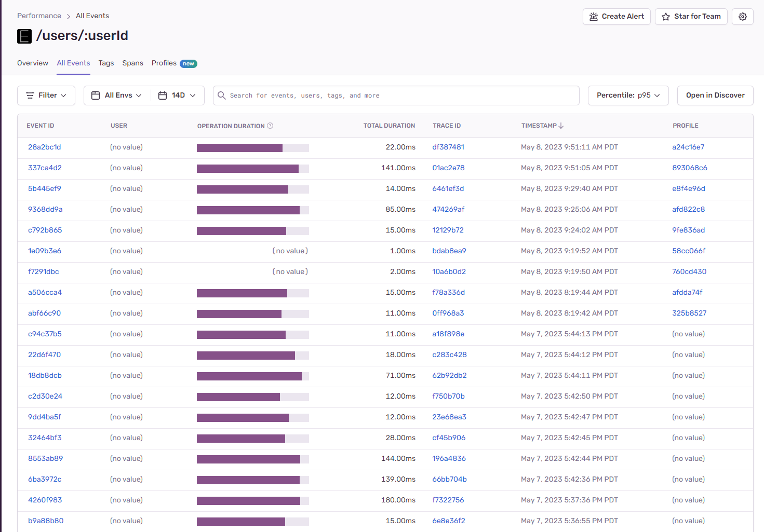Click the Open in Discover button

[715, 95]
